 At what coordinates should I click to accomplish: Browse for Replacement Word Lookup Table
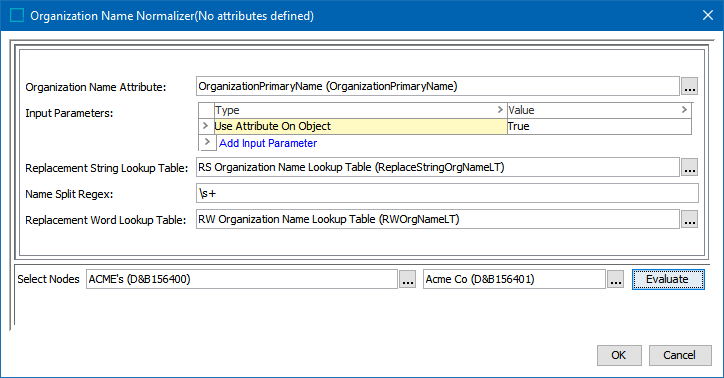click(x=689, y=220)
